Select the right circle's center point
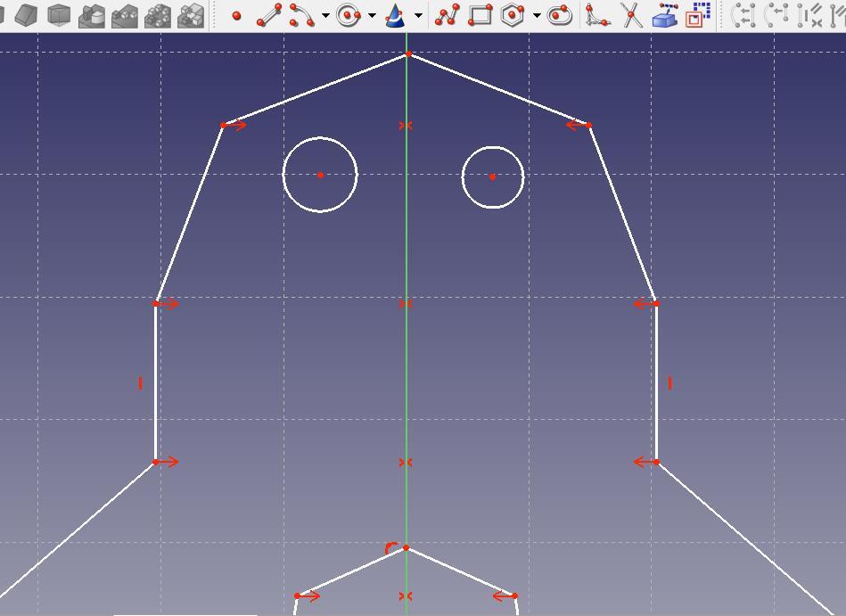 point(492,177)
